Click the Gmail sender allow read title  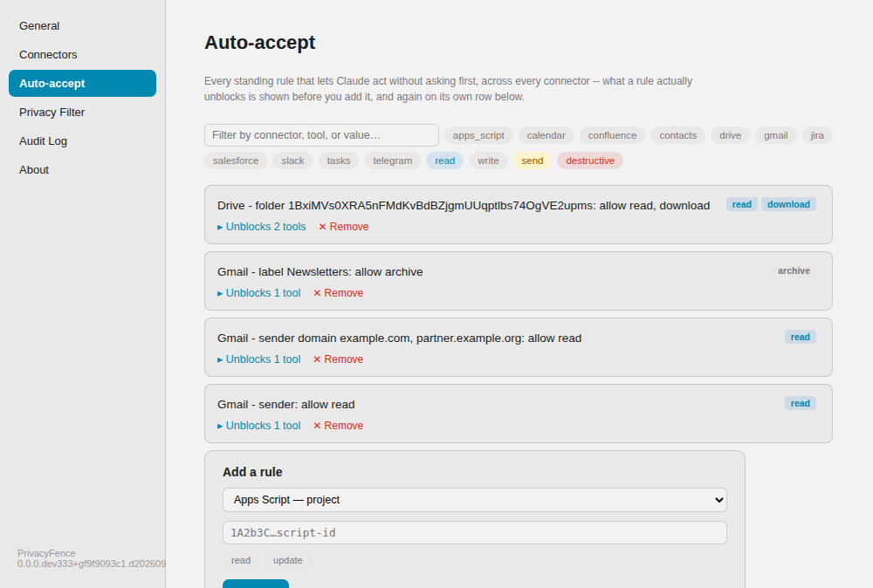pos(286,405)
